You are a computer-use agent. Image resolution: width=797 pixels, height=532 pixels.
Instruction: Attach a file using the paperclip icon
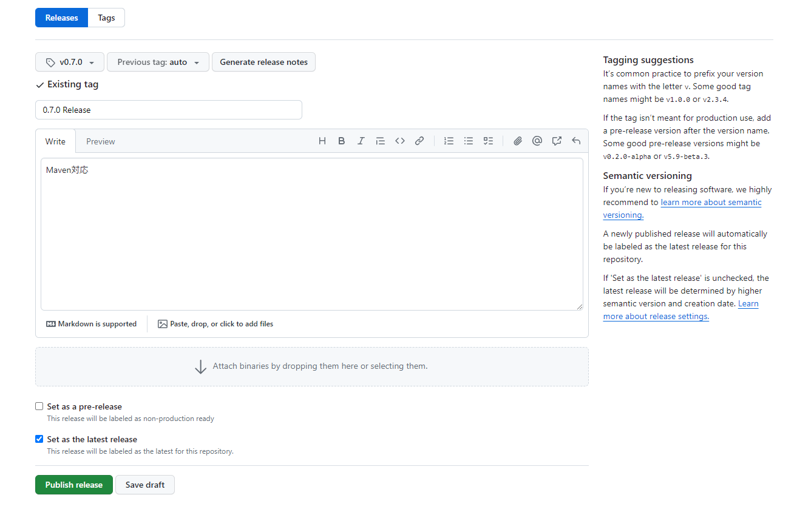[x=518, y=140]
